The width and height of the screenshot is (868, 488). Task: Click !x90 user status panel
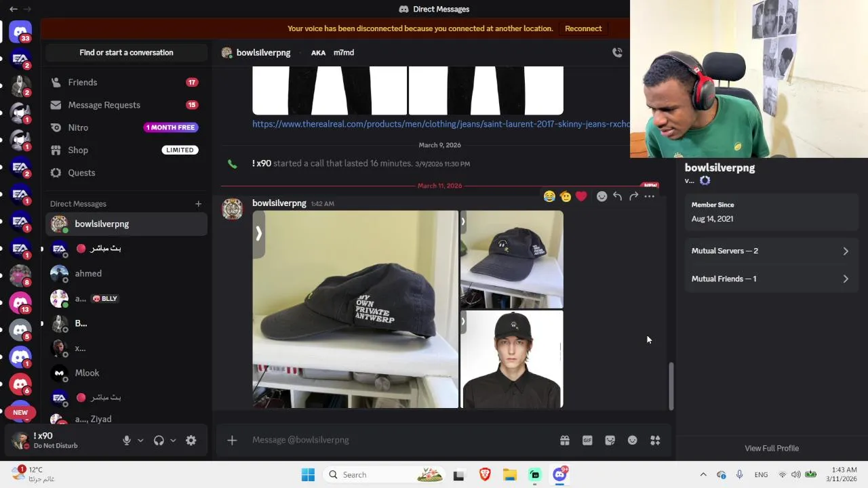click(61, 440)
